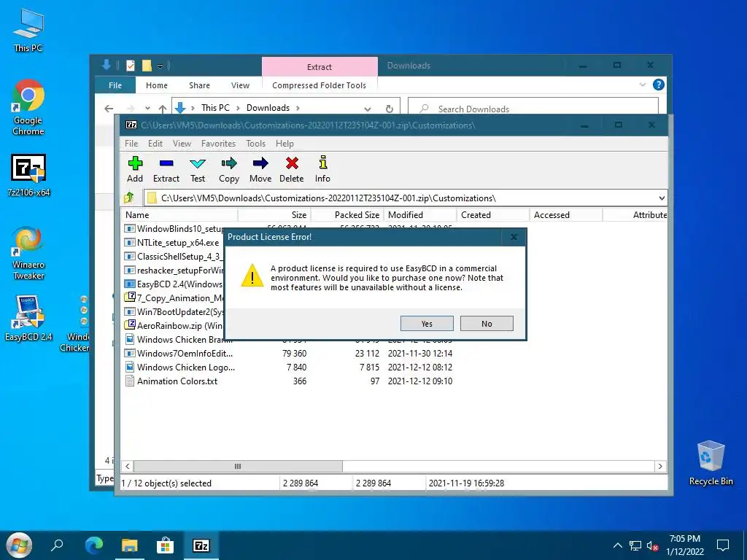Run the Test tool in 7-Zip
Image resolution: width=747 pixels, height=560 pixels.
point(198,169)
